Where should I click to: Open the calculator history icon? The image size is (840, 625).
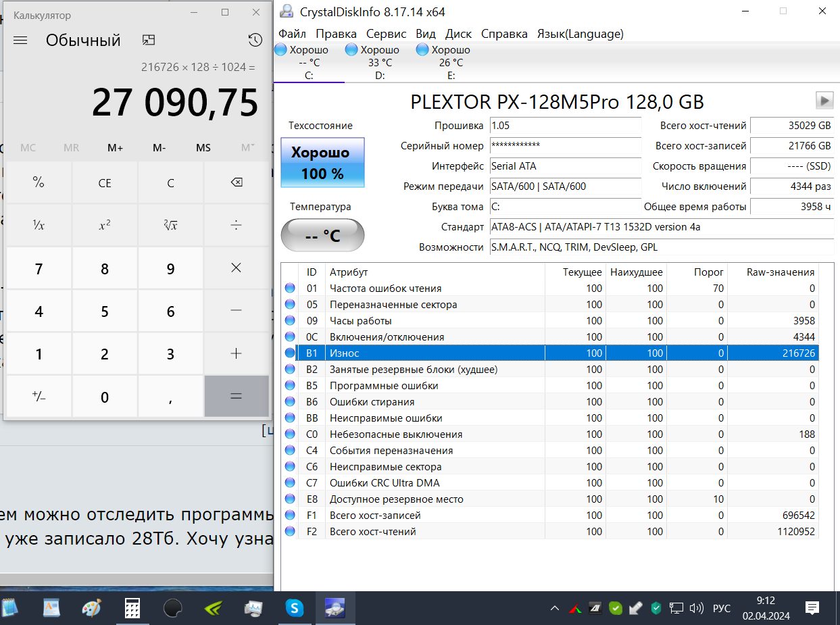255,40
